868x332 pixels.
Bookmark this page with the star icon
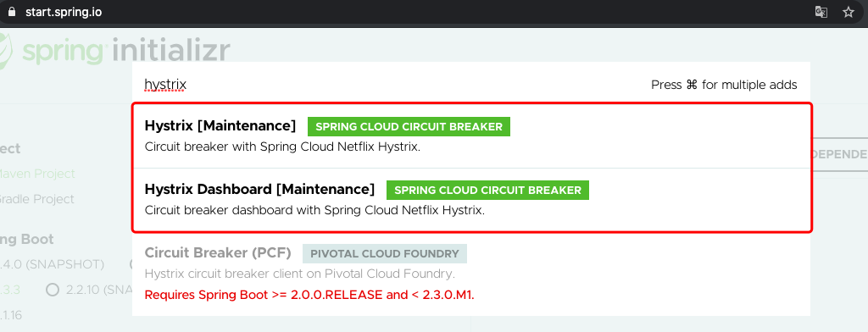pos(849,12)
